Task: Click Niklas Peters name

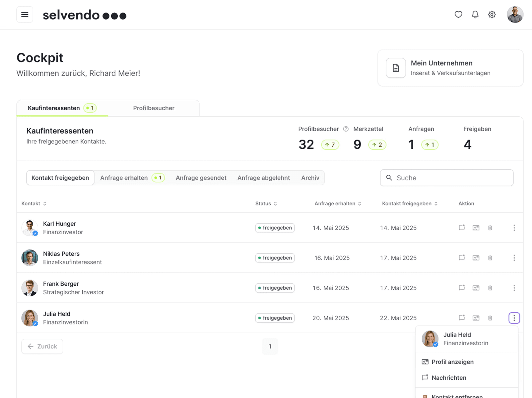Action: 61,254
